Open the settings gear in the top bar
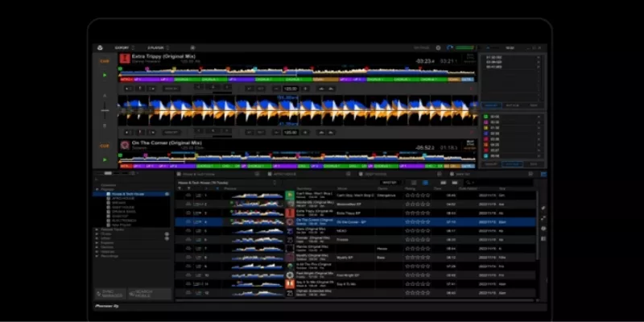644x322 pixels. click(x=438, y=48)
